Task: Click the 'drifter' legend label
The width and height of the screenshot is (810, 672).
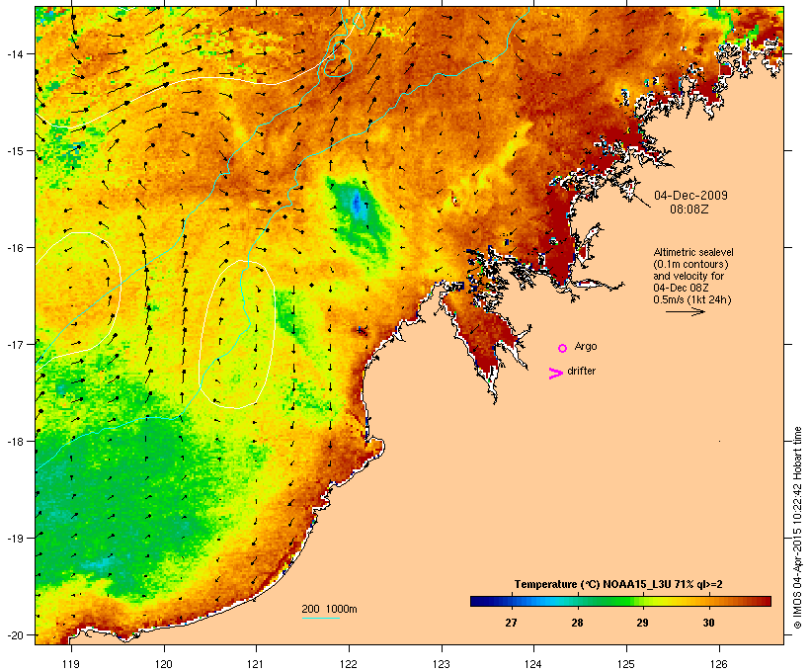Action: (581, 371)
